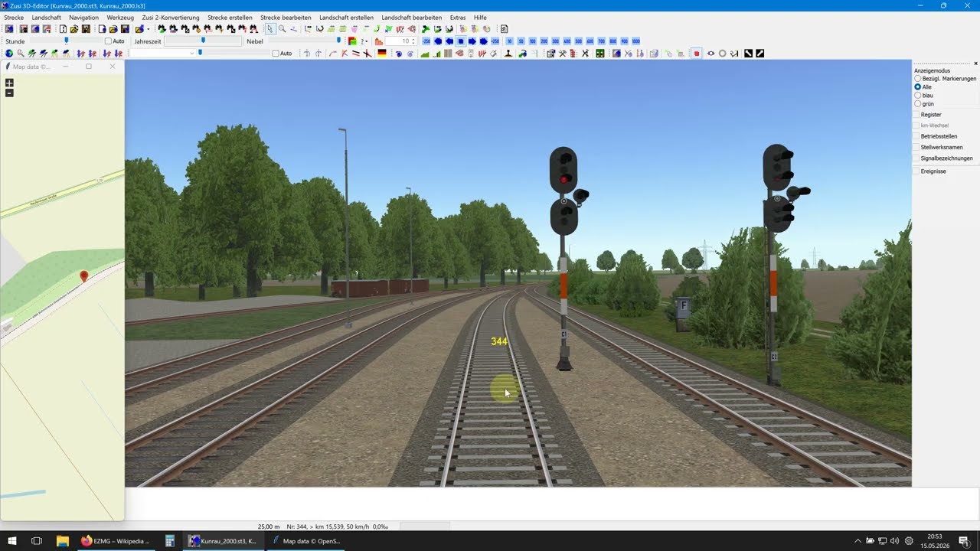This screenshot has width=980, height=551.
Task: Click the white diagonal-slash square icon
Action: (x=759, y=54)
